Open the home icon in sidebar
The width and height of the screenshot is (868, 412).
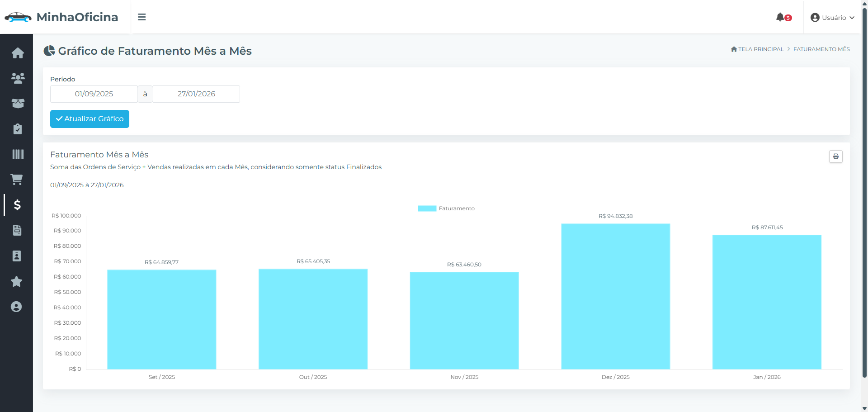pos(18,53)
